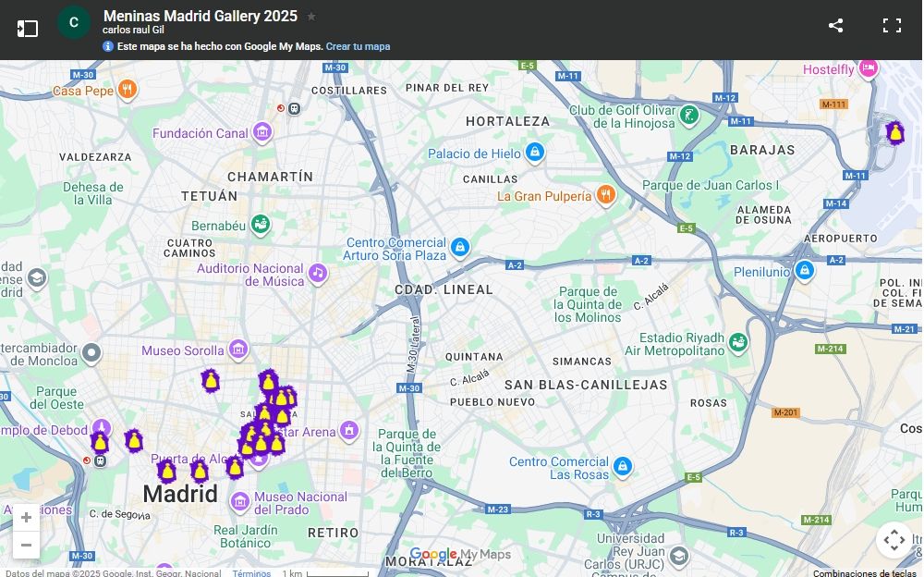
Task: Click the Fundación Canal museum icon
Action: [262, 133]
